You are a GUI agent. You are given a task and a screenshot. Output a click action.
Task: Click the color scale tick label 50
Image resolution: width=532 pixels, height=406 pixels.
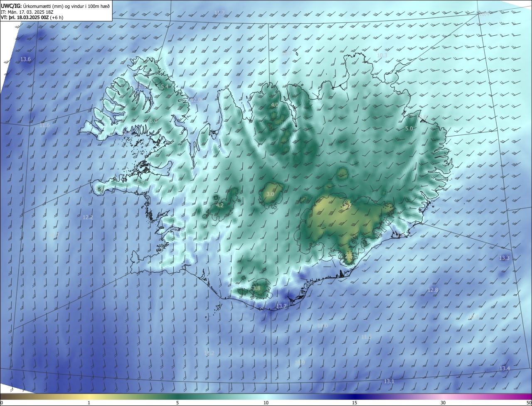tap(528, 403)
